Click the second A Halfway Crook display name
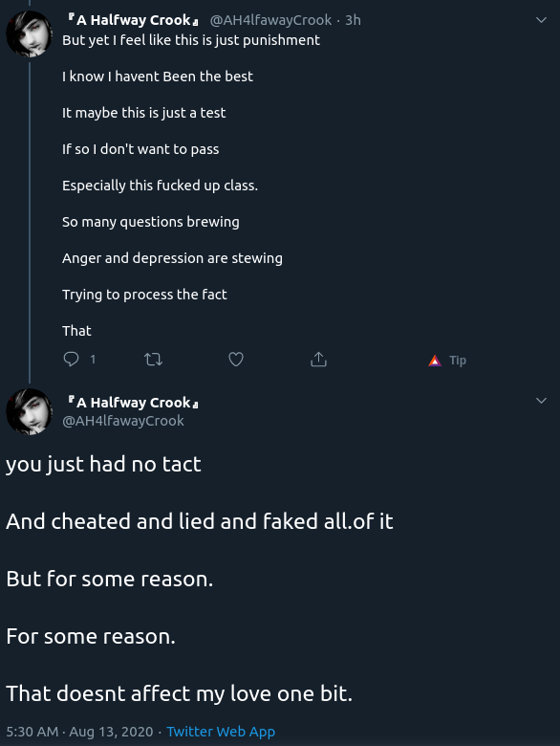Viewport: 560px width, 746px height. (133, 403)
